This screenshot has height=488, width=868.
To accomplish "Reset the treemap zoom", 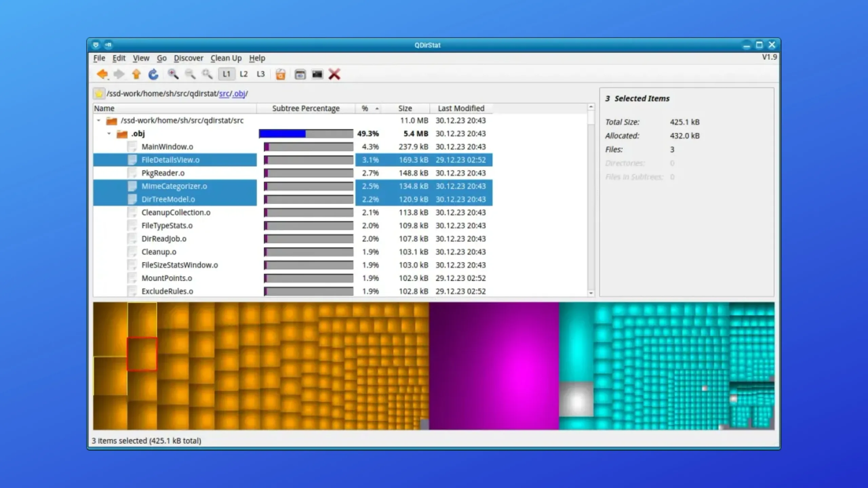I will [207, 74].
